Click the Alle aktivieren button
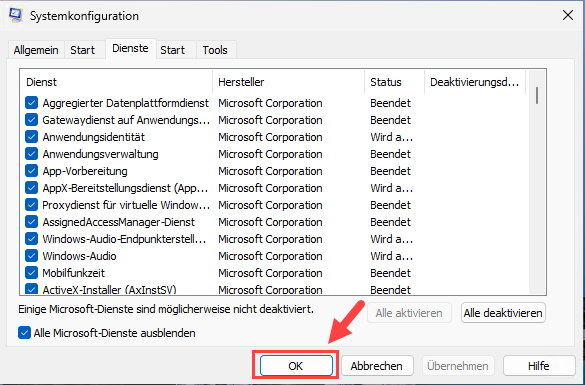585x385 pixels. click(x=409, y=313)
